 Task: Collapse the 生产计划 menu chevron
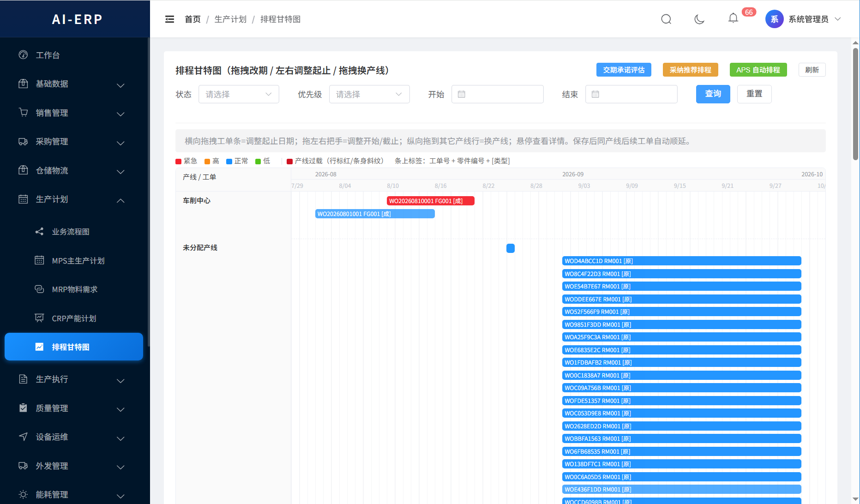coord(120,201)
